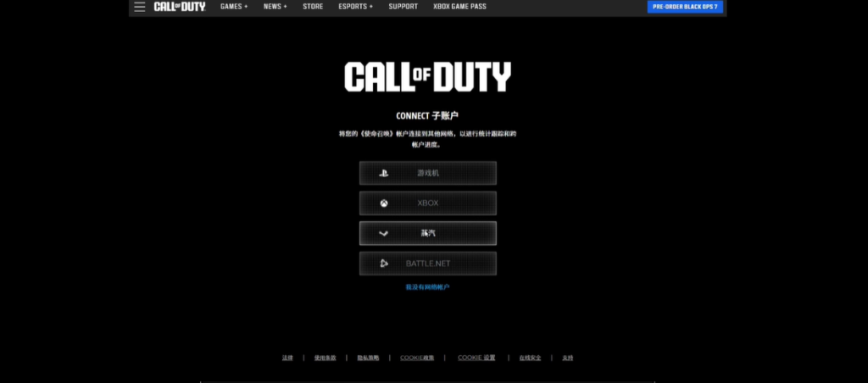This screenshot has width=868, height=383.
Task: Open the 在线安全 footer link
Action: point(530,358)
